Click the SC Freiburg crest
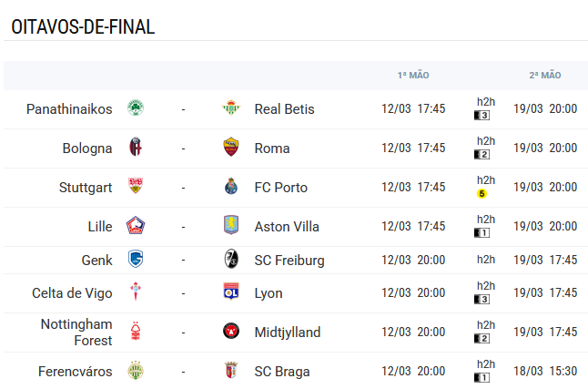The width and height of the screenshot is (588, 389). [x=230, y=260]
